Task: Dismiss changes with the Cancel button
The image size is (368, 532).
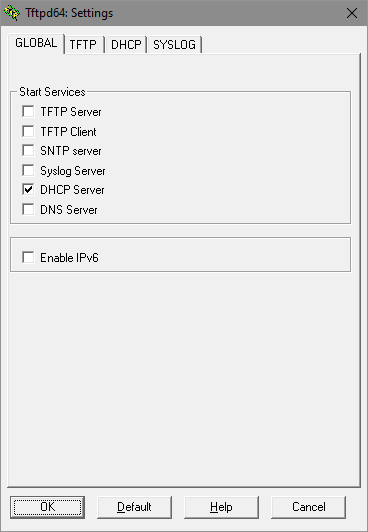Action: 309,507
